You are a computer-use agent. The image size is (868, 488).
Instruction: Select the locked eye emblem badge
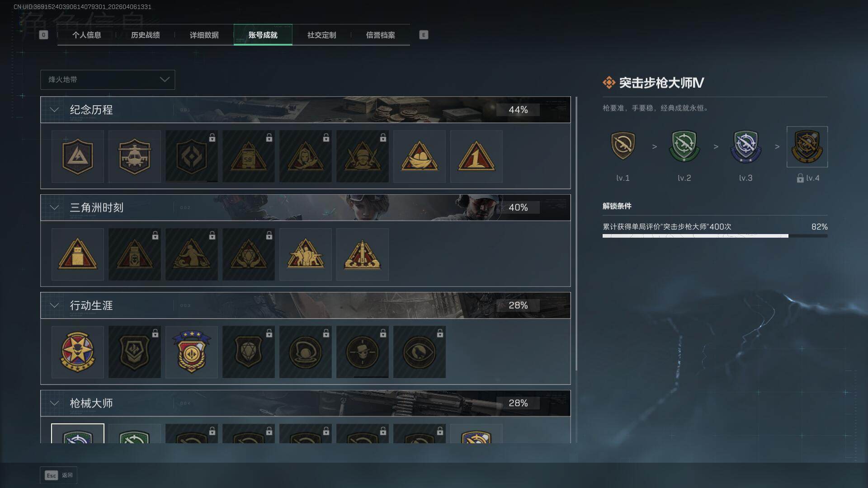coord(419,352)
